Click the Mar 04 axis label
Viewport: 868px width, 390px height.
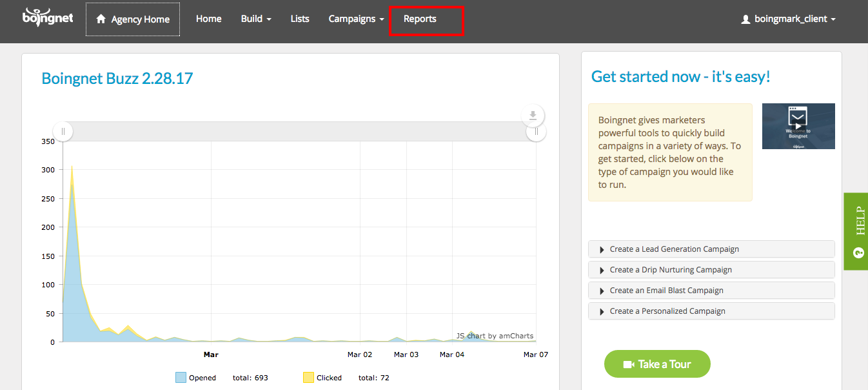pyautogui.click(x=452, y=354)
